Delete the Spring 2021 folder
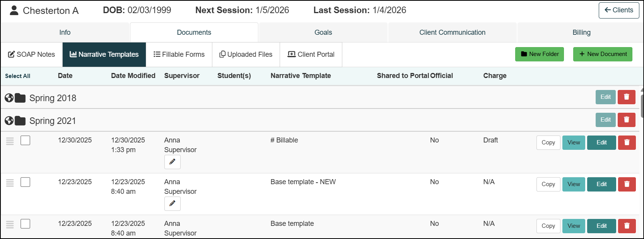Screen dimensions: 644x239 point(626,120)
